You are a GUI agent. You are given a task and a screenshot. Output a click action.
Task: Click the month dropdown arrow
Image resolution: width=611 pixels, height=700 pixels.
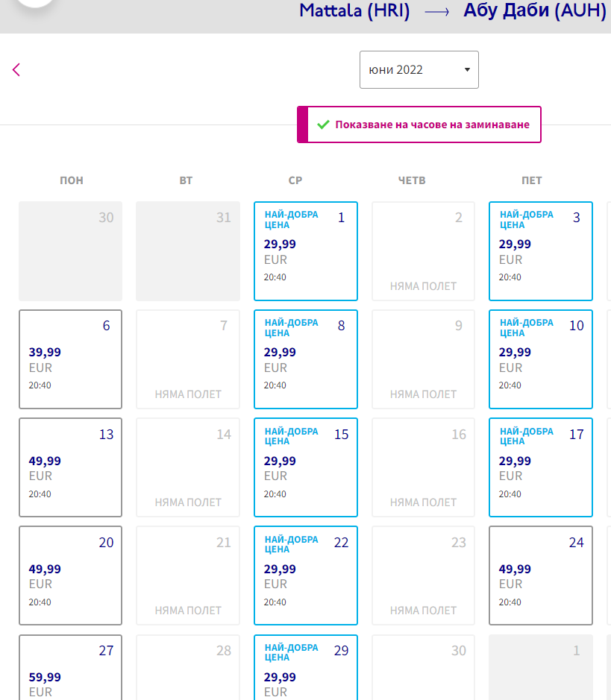[467, 70]
